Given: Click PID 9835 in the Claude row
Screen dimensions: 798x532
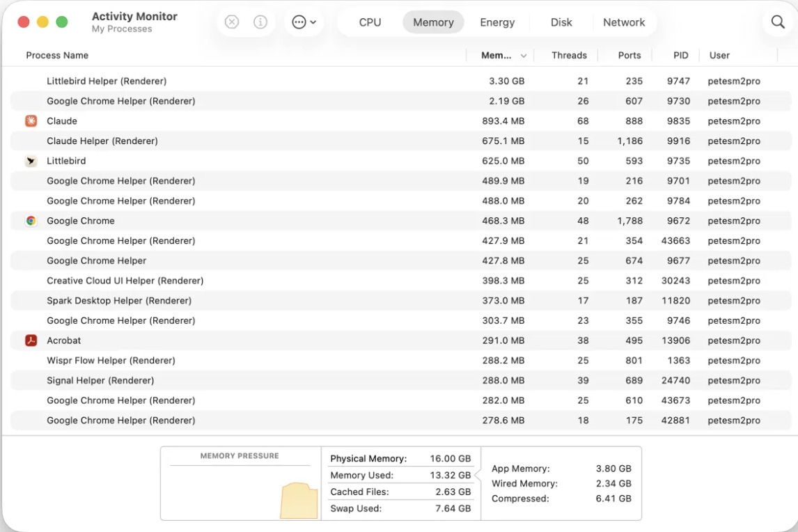Looking at the screenshot, I should coord(678,120).
